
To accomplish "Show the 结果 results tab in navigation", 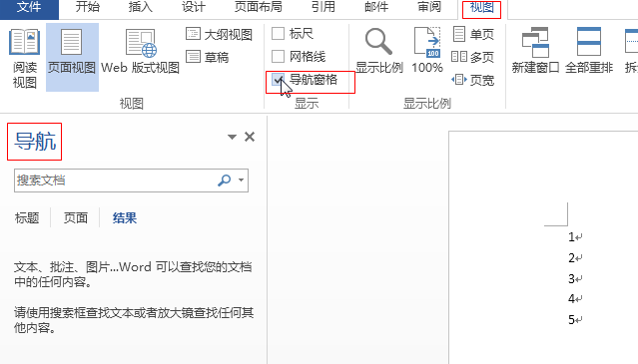I will [x=125, y=218].
